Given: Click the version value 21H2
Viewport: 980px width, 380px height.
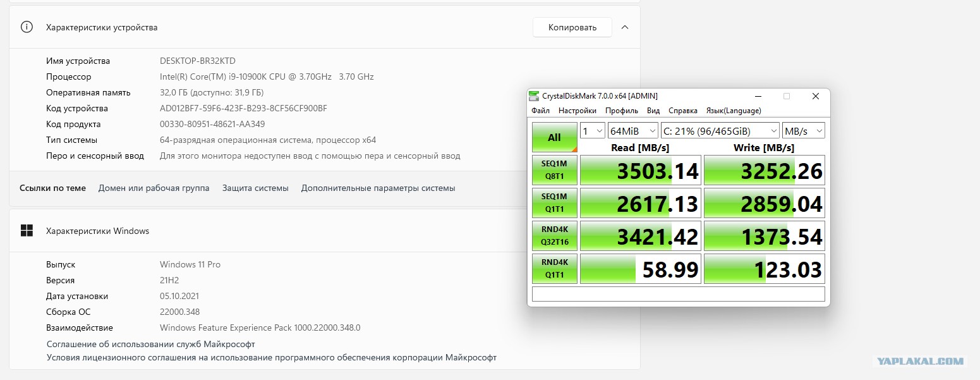Looking at the screenshot, I should (x=171, y=280).
